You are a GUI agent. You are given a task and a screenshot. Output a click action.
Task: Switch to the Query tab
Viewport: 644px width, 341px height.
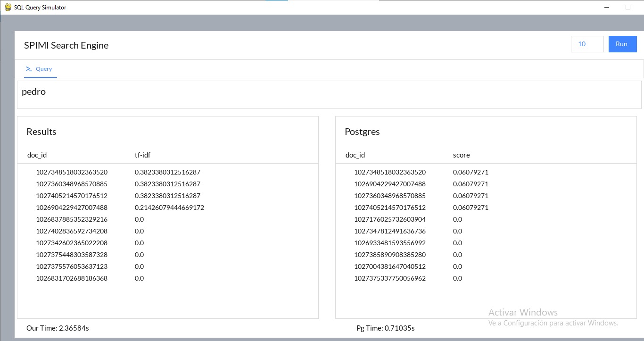41,69
